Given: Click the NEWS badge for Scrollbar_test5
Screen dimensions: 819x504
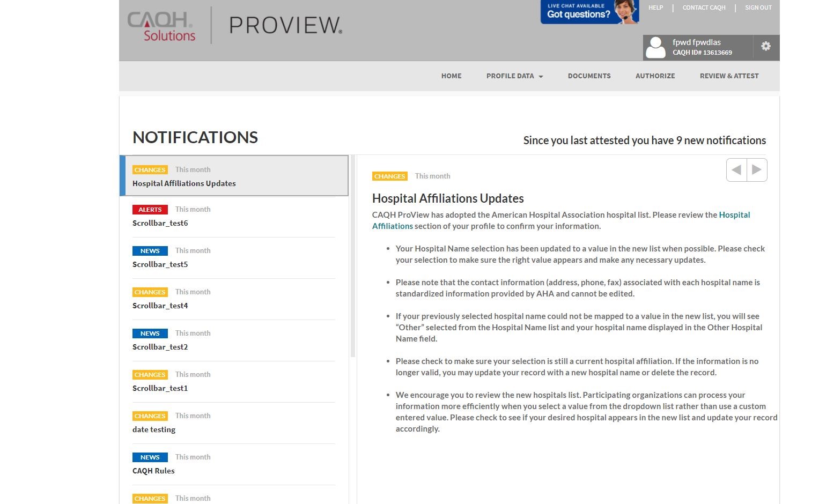Looking at the screenshot, I should coord(150,251).
